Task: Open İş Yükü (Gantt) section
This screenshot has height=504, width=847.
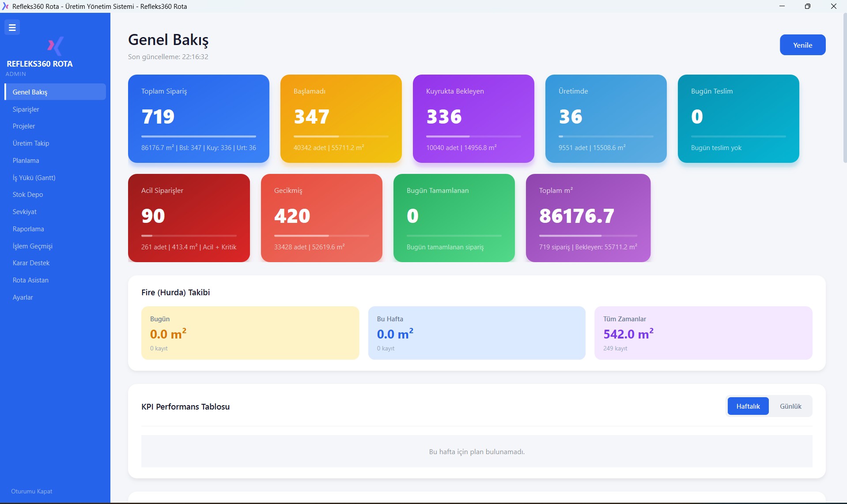Action: pyautogui.click(x=34, y=177)
